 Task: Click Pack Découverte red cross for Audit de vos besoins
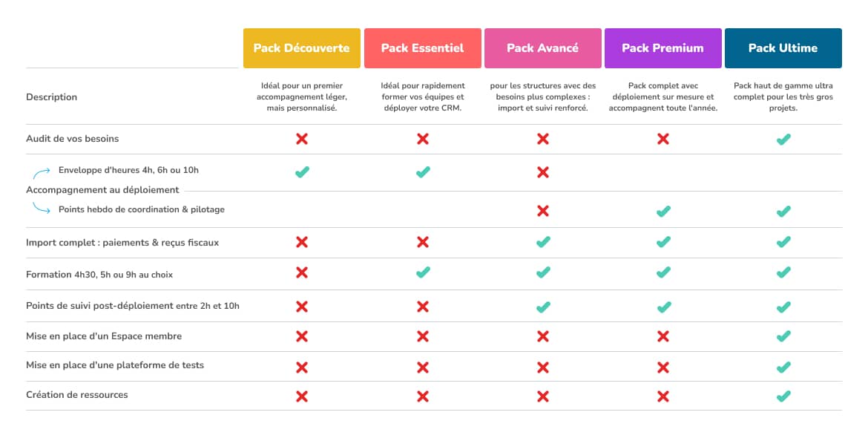point(302,139)
